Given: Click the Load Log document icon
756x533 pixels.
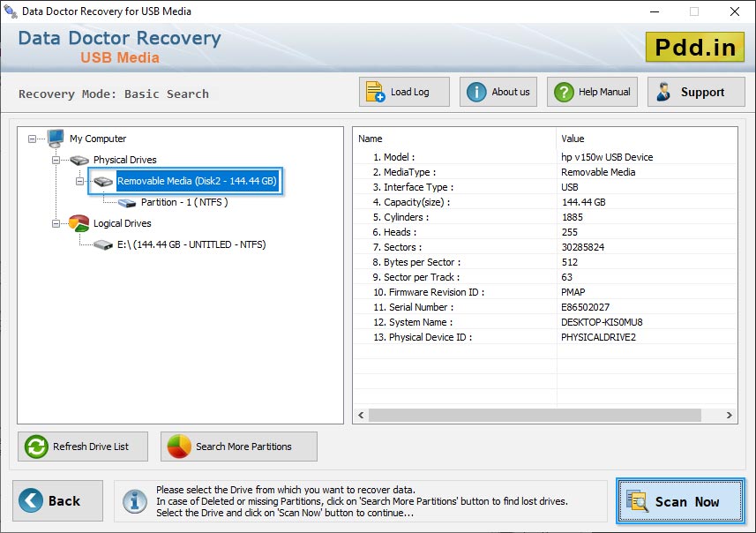Looking at the screenshot, I should click(375, 92).
